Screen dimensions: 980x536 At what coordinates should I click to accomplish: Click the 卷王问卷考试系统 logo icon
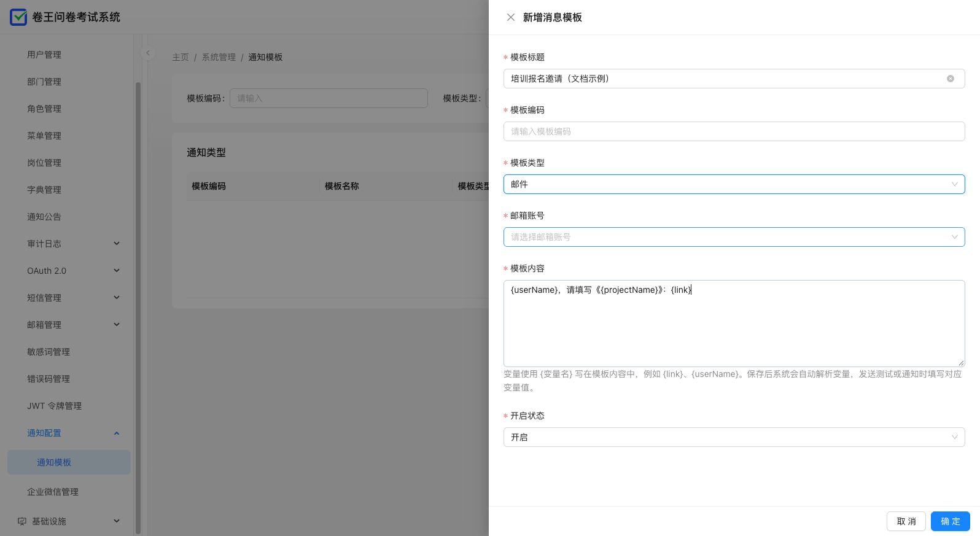[18, 17]
